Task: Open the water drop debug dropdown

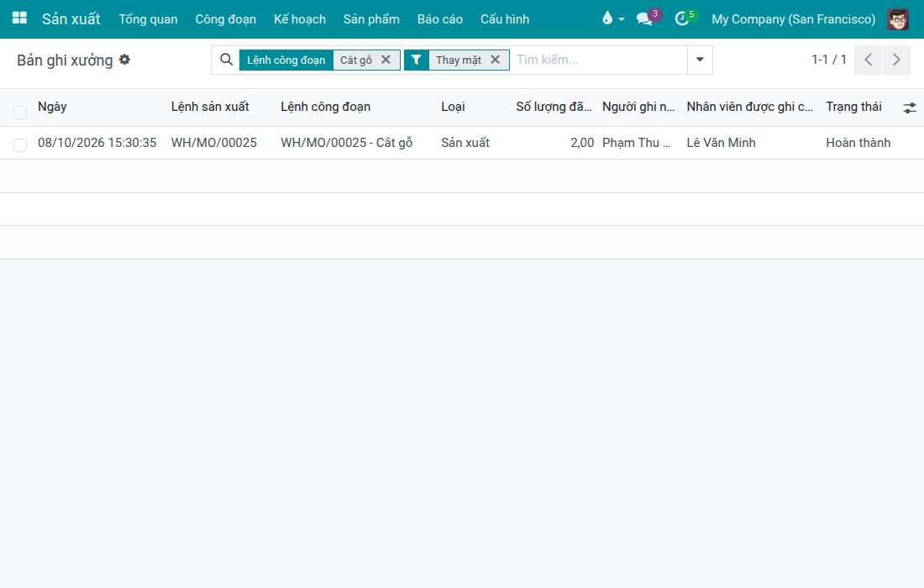Action: point(613,18)
